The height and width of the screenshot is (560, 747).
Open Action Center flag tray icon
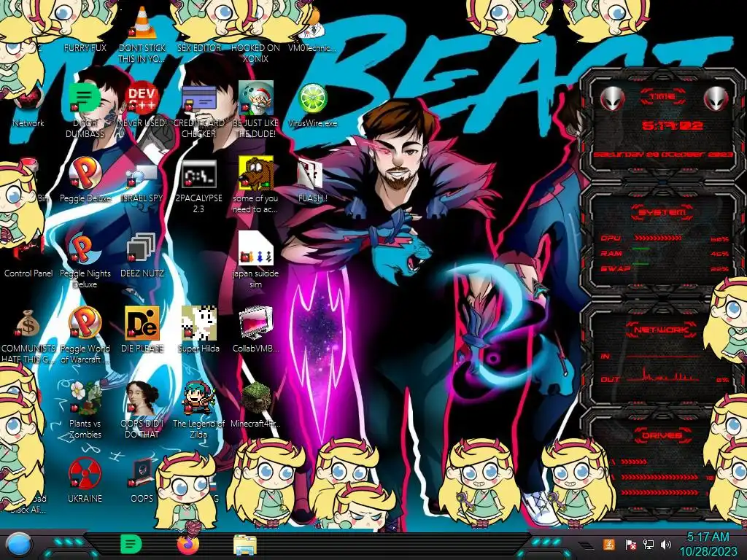[631, 544]
